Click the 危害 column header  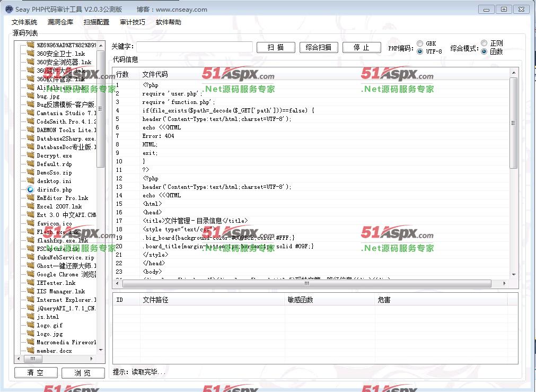(441, 300)
